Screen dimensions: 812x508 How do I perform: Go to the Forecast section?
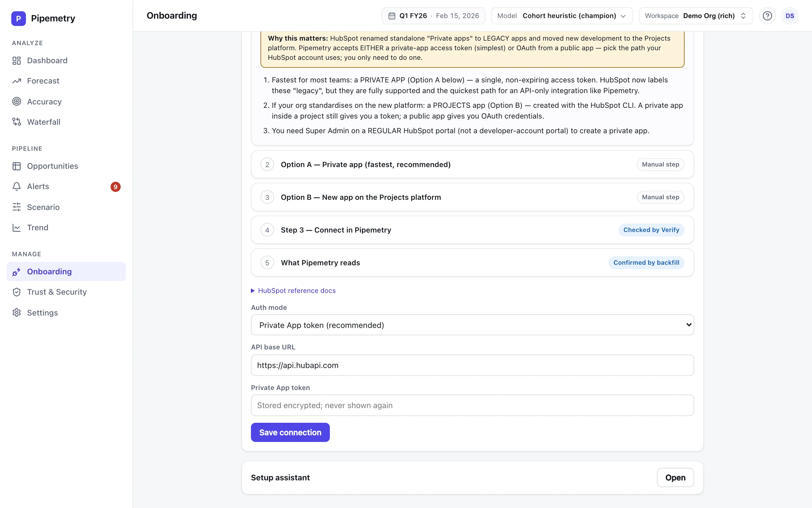point(66,81)
